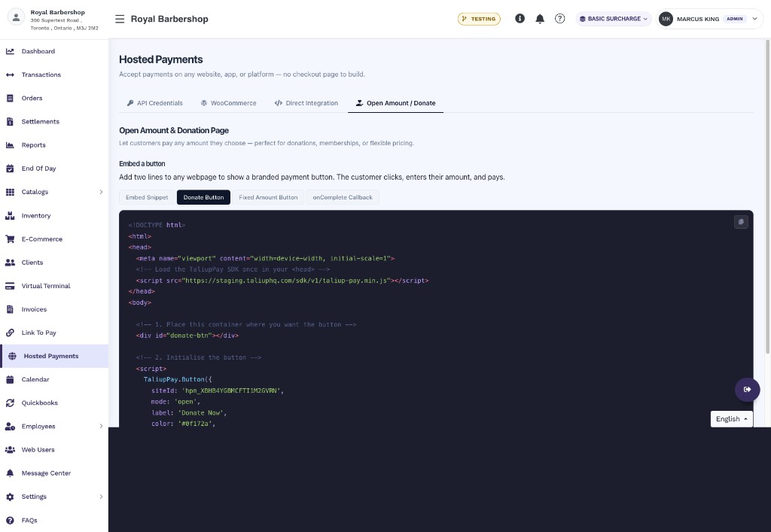
Task: Open the Link To Pay chain icon
Action: 10,333
